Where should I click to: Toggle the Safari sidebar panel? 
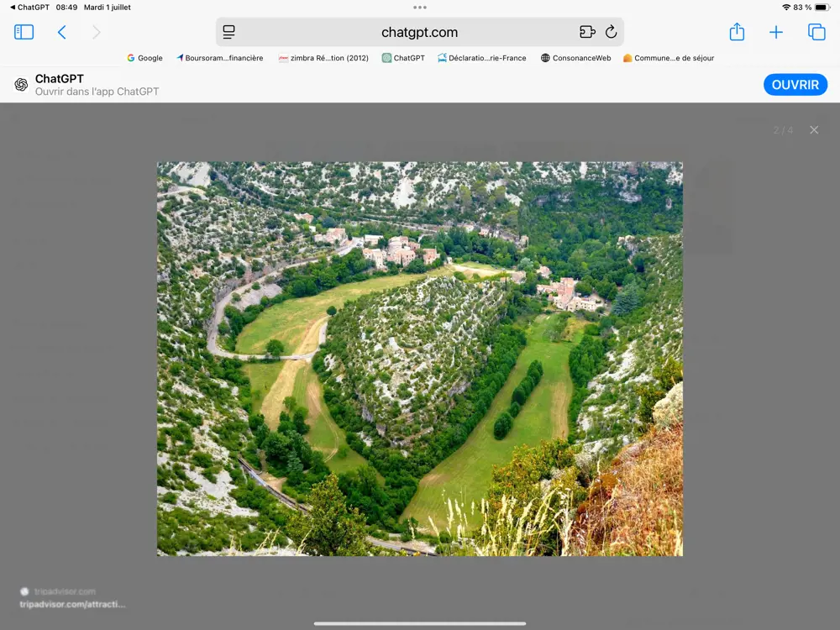(24, 32)
